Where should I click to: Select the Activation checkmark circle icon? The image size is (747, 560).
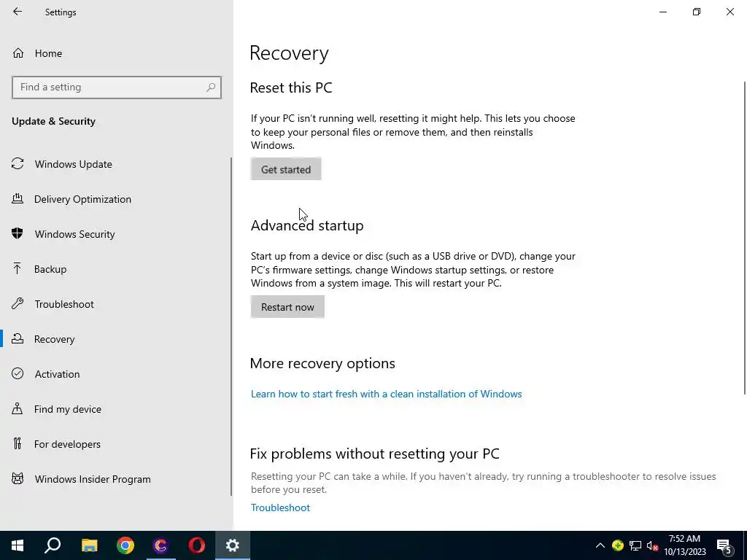point(18,374)
